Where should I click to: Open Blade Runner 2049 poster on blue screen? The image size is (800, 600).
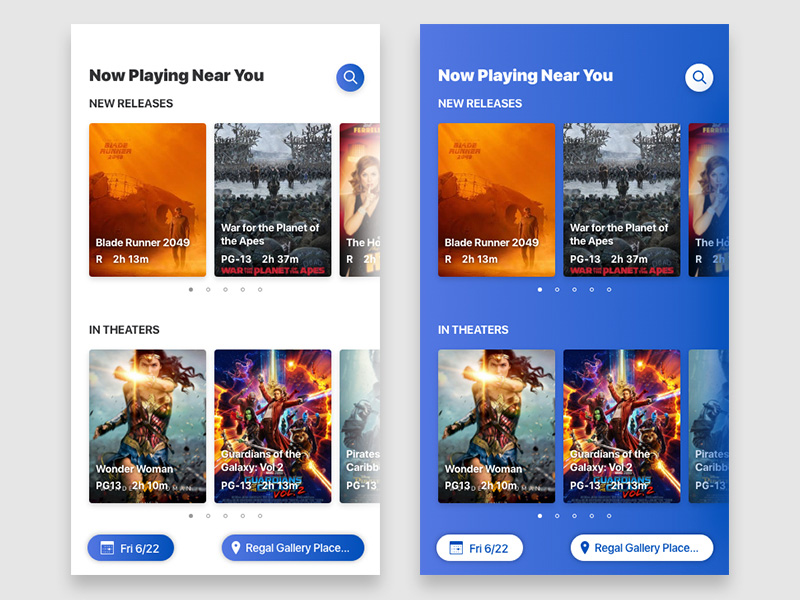click(x=496, y=200)
